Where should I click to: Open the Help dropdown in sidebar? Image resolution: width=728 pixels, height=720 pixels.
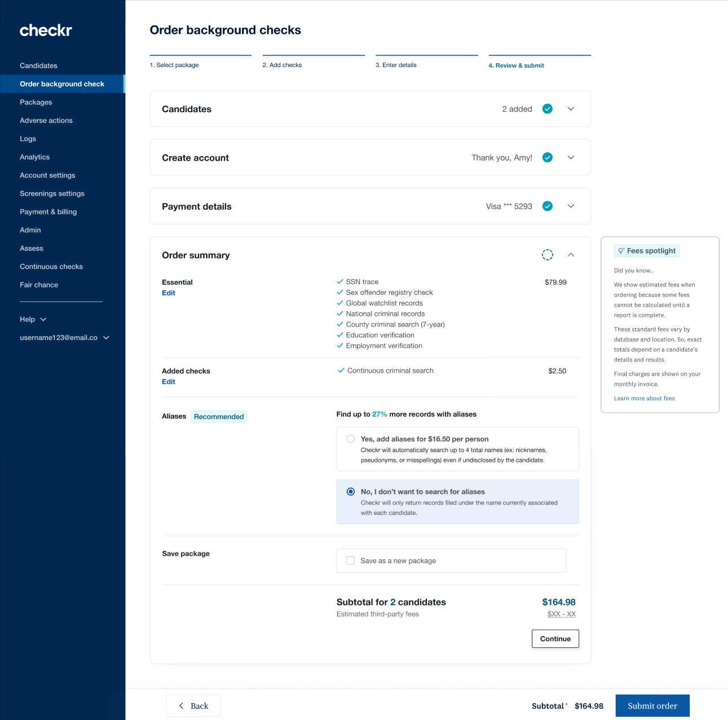33,319
